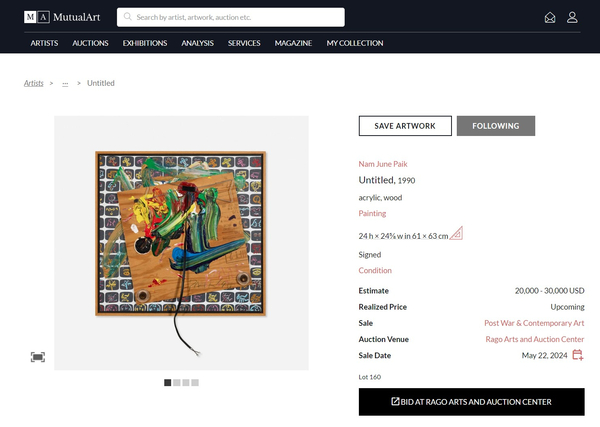Click the search magnifier icon
The width and height of the screenshot is (600, 427).
click(127, 17)
